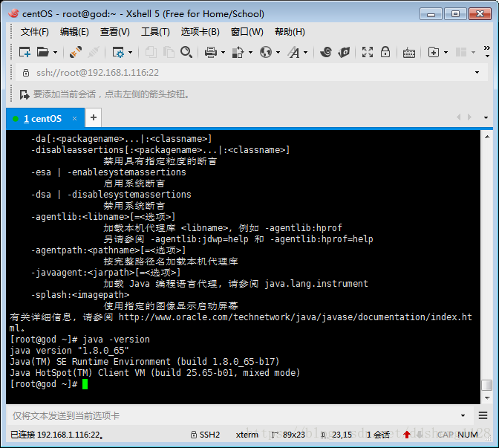Click the lock screen padlock icon

pos(385,51)
